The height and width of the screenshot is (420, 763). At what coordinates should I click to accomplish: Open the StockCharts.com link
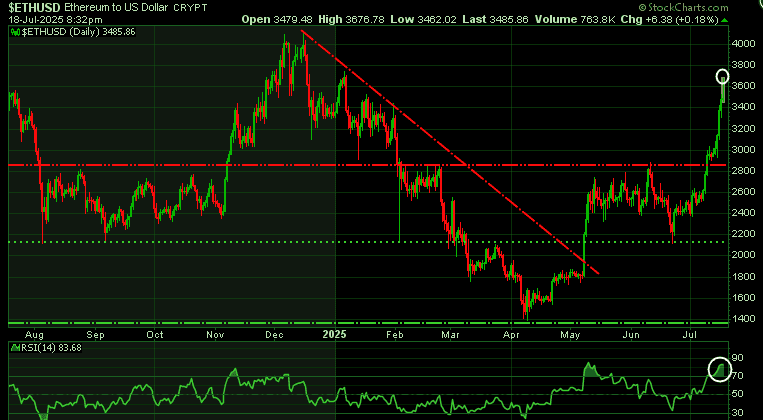684,7
